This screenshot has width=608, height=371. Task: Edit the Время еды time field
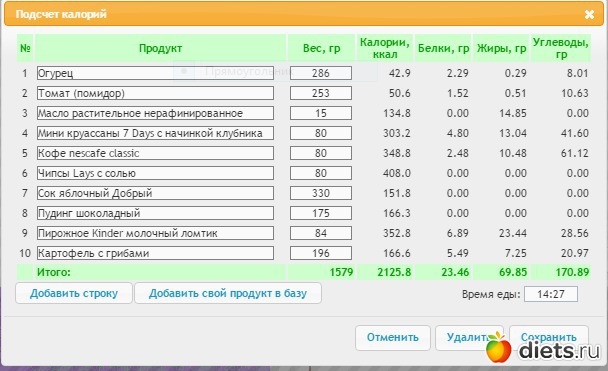[551, 294]
